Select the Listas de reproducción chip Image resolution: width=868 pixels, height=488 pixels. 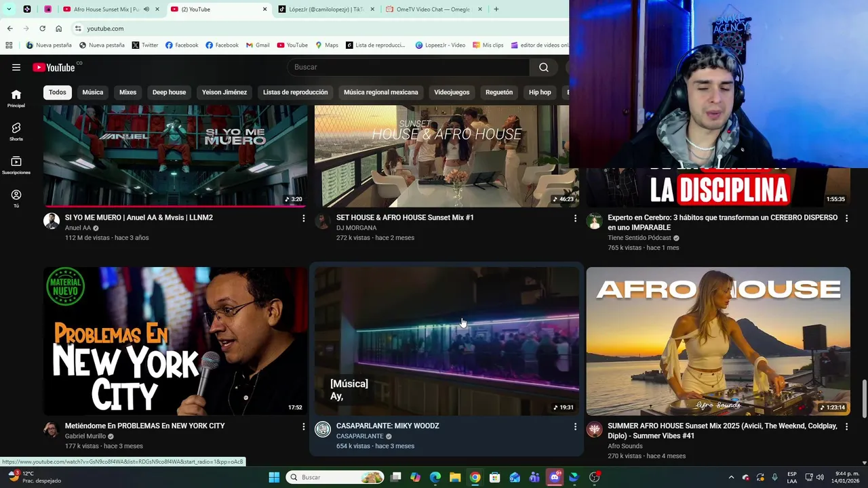click(295, 92)
